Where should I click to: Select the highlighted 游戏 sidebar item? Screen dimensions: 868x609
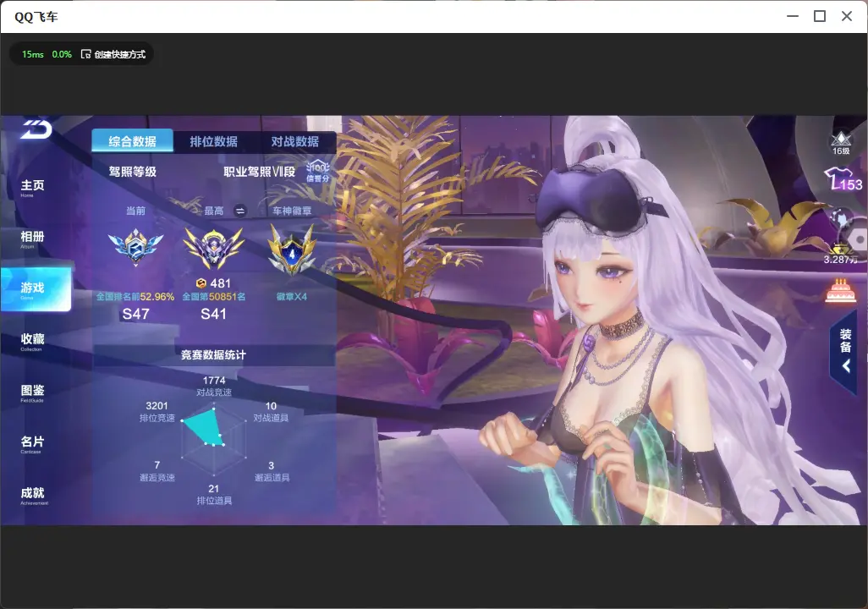[36, 289]
